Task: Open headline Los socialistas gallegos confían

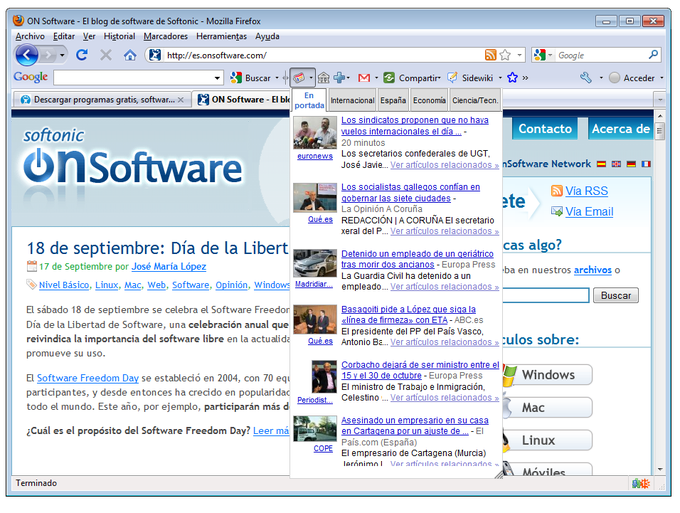Action: [410, 193]
